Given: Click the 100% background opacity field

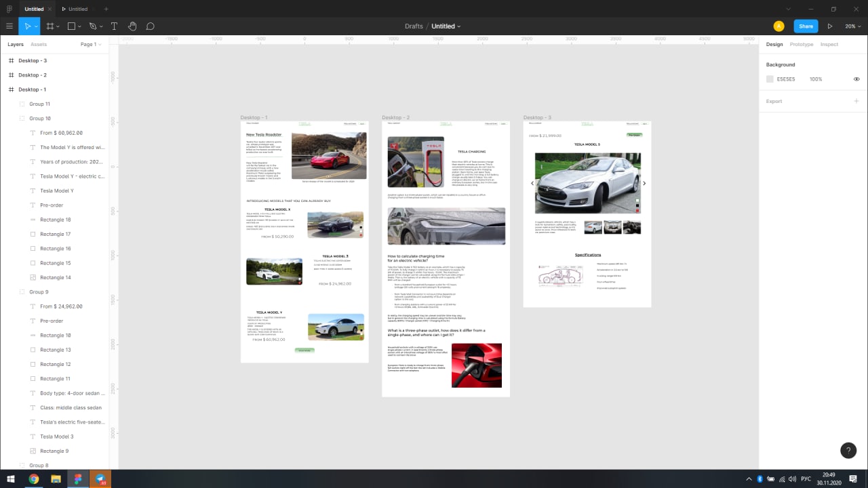Looking at the screenshot, I should point(816,79).
